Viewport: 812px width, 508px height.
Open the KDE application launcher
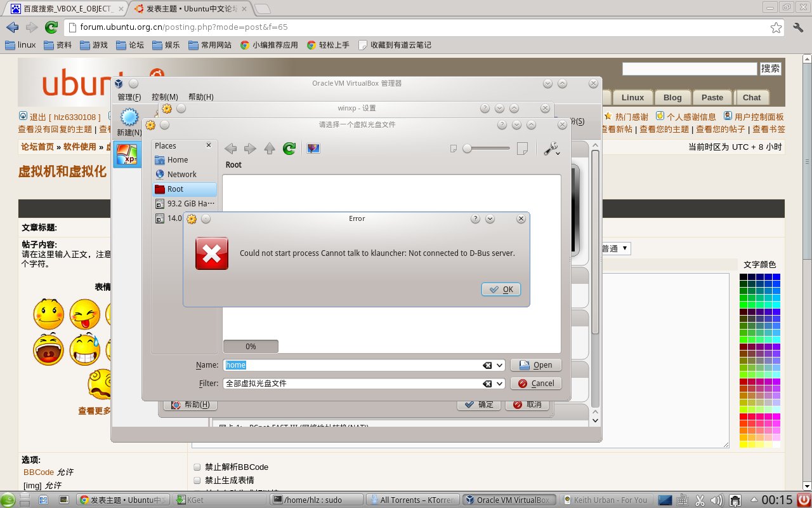pos(8,500)
